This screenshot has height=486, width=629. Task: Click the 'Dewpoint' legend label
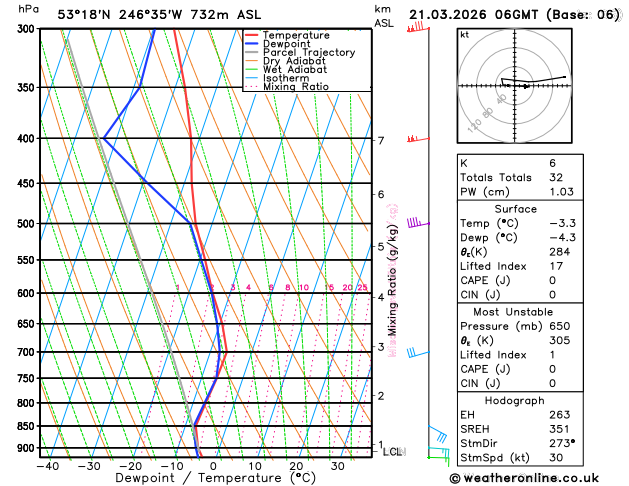click(x=286, y=44)
